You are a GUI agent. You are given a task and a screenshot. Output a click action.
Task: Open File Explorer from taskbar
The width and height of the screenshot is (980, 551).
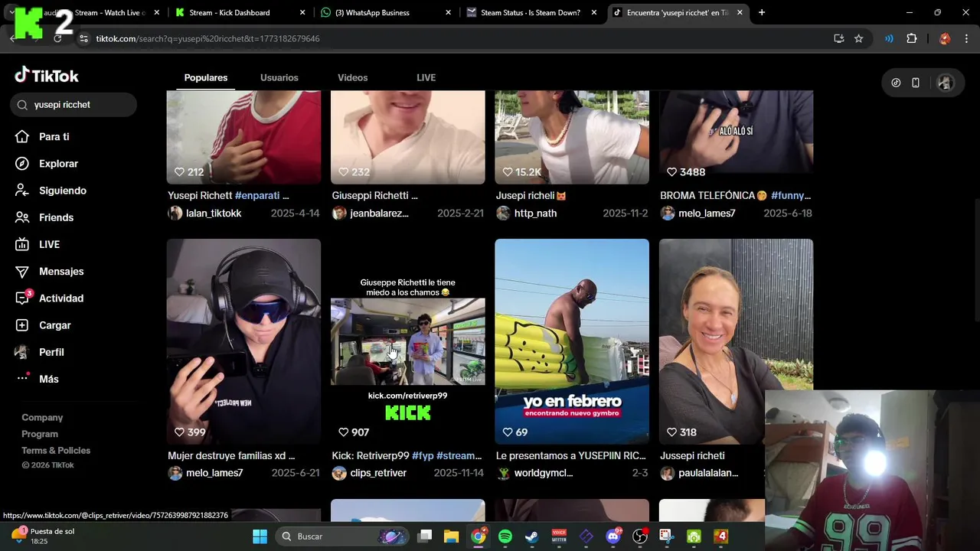(x=451, y=536)
